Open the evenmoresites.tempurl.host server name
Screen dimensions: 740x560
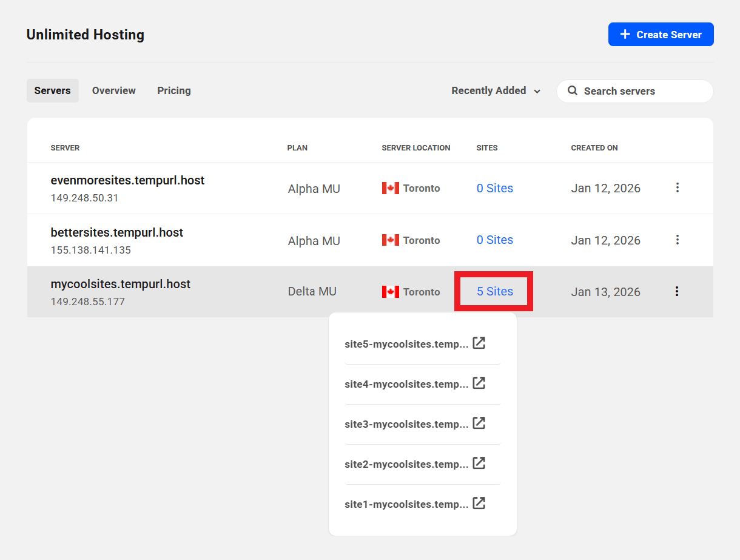tap(128, 180)
